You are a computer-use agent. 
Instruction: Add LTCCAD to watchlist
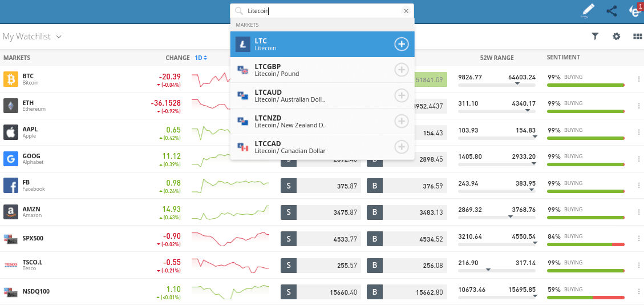(x=401, y=146)
